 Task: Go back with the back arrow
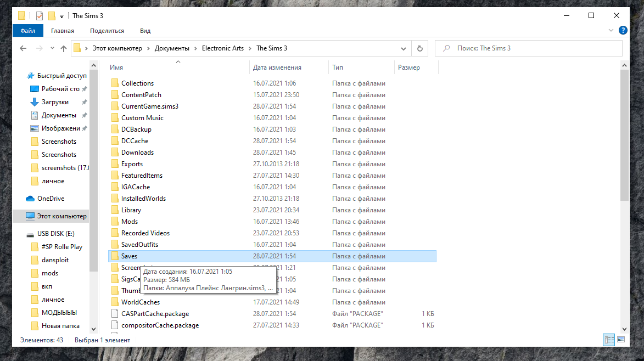(x=24, y=48)
